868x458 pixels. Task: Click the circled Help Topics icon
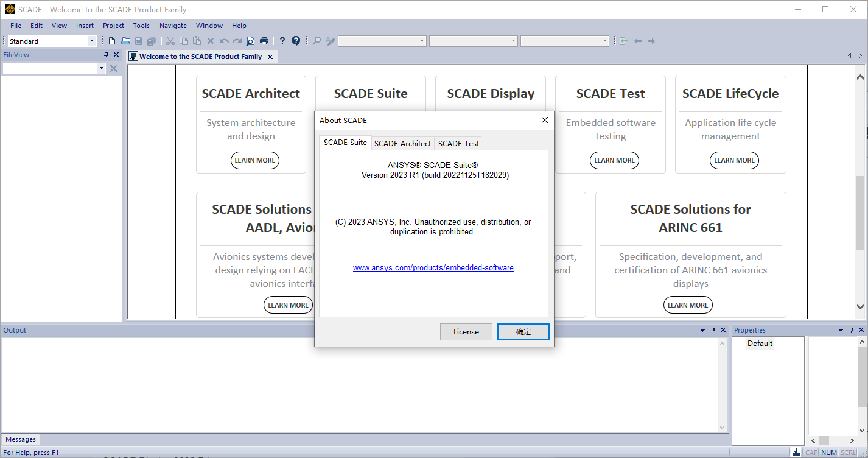pyautogui.click(x=296, y=41)
